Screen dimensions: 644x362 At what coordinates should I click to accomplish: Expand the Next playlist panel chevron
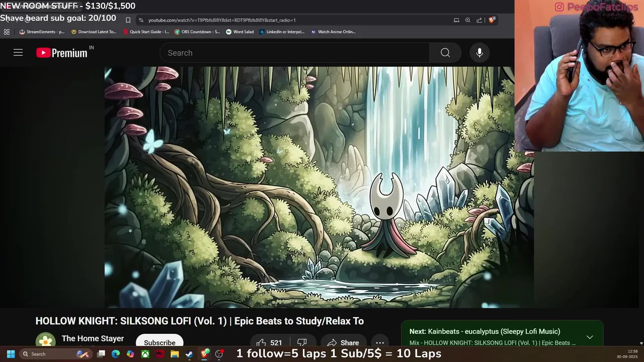[x=590, y=337]
